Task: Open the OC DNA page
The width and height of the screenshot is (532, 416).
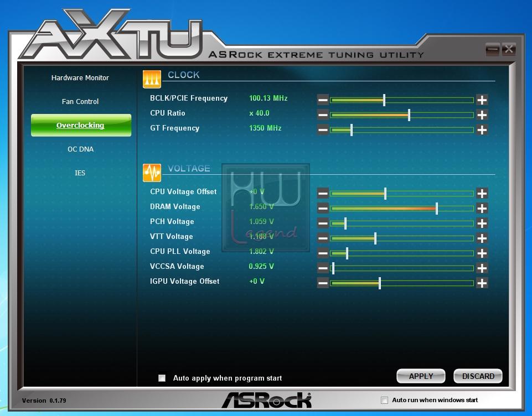Action: pos(80,149)
